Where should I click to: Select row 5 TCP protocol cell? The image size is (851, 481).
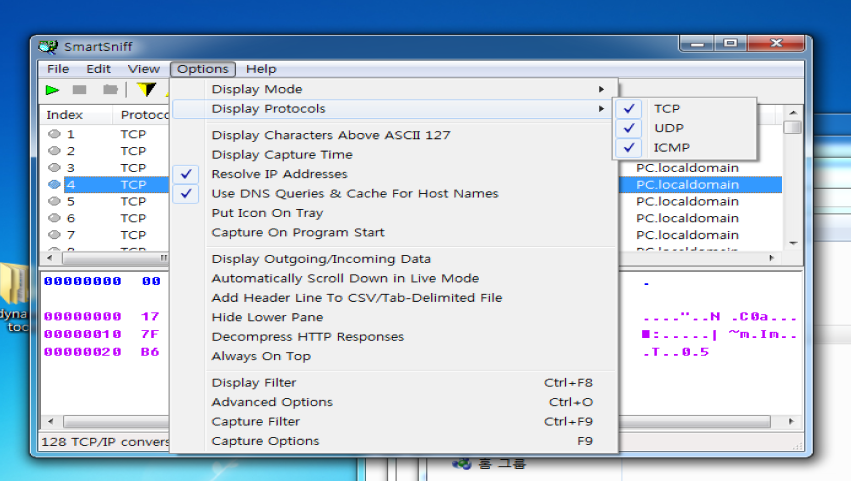pyautogui.click(x=133, y=201)
